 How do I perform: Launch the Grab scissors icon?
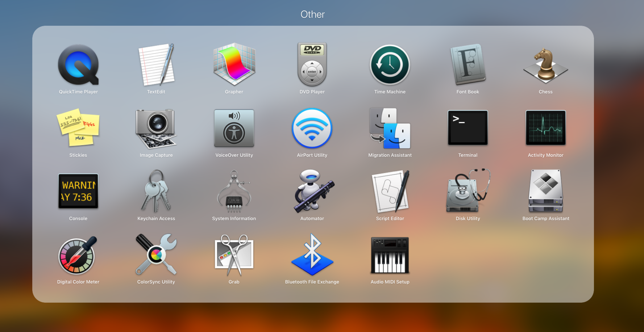tap(234, 255)
